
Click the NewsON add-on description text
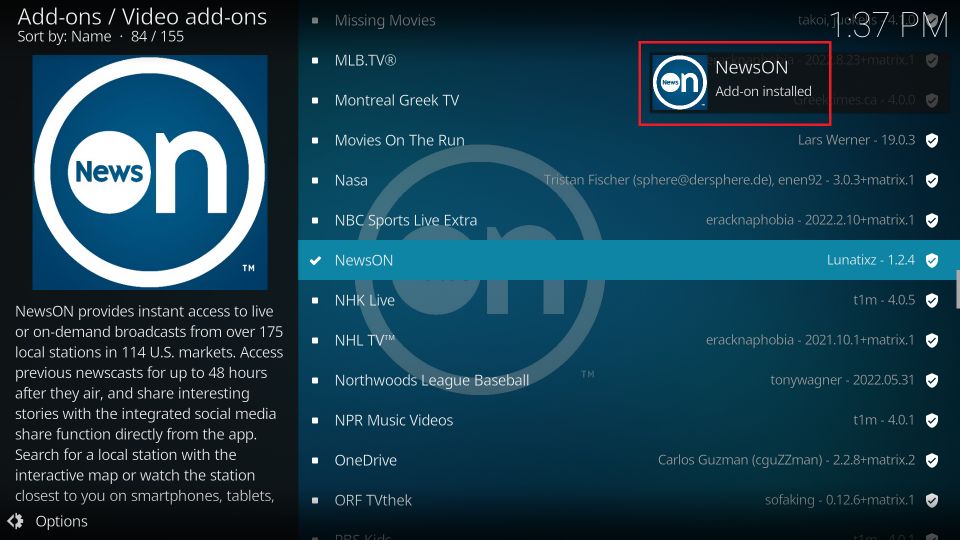(150, 402)
